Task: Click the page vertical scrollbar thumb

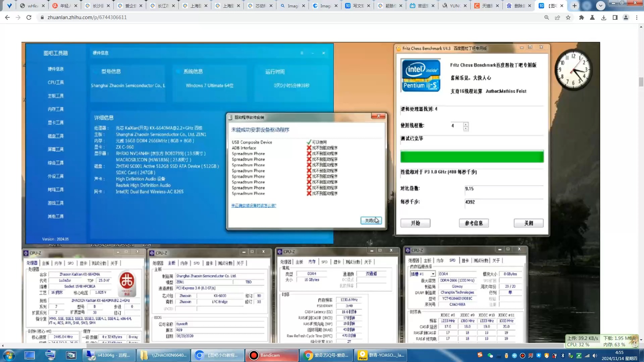Action: 641,82
